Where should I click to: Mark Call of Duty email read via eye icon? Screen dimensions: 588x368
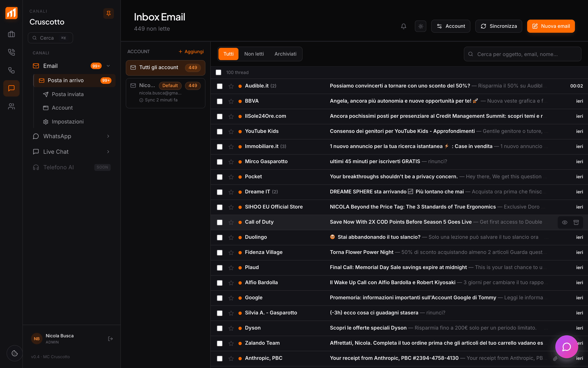pos(565,222)
